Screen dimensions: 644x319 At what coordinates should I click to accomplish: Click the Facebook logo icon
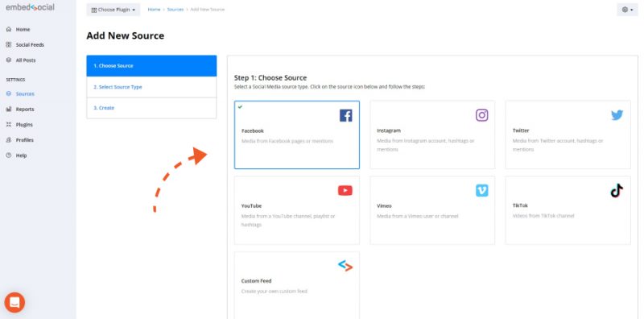(346, 115)
